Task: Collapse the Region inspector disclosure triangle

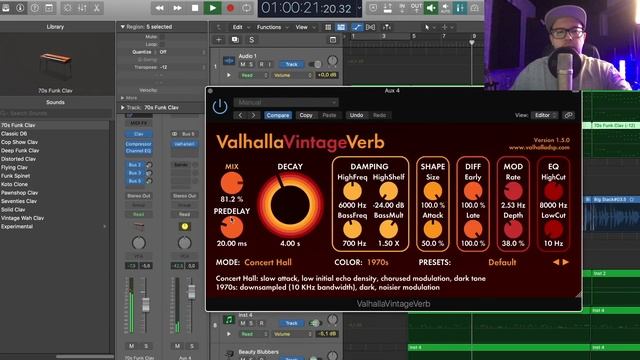Action: click(x=122, y=27)
